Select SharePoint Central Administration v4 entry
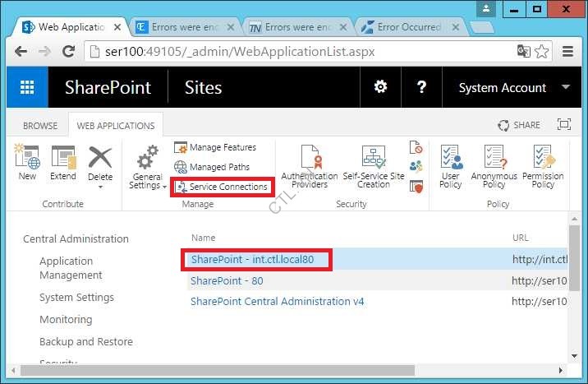588x384 pixels. coord(277,302)
